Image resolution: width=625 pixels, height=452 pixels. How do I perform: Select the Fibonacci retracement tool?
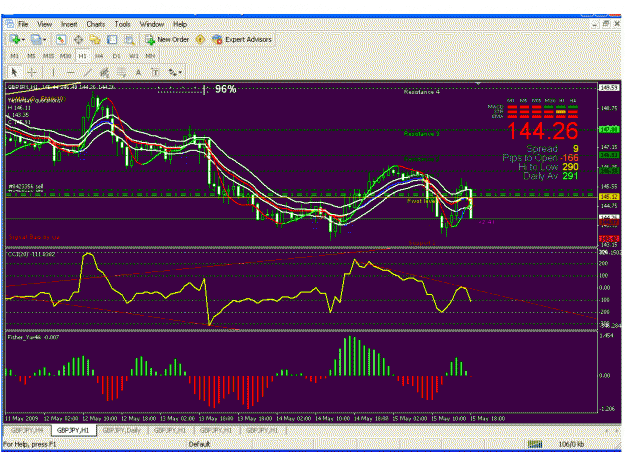[x=121, y=72]
